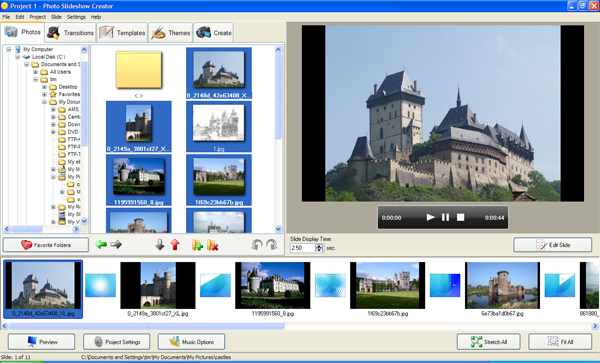Image resolution: width=600 pixels, height=363 pixels.
Task: Open the Photos tab
Action: point(23,32)
